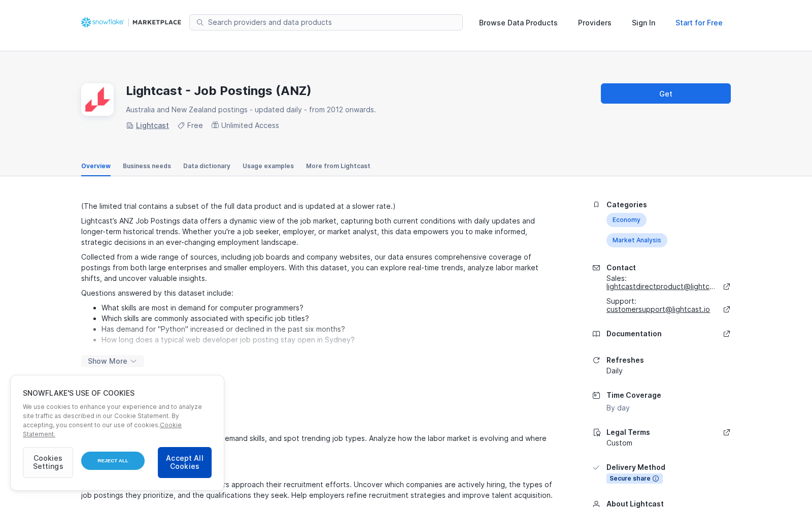Screen dimensions: 812x508
Task: Click the 'Lightcast - Job Postings (ANZ)' title
Action: pos(219,91)
